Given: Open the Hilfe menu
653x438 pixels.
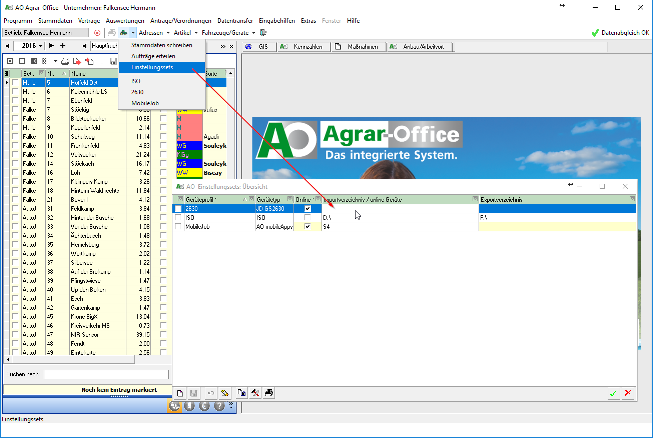Looking at the screenshot, I should (x=353, y=20).
